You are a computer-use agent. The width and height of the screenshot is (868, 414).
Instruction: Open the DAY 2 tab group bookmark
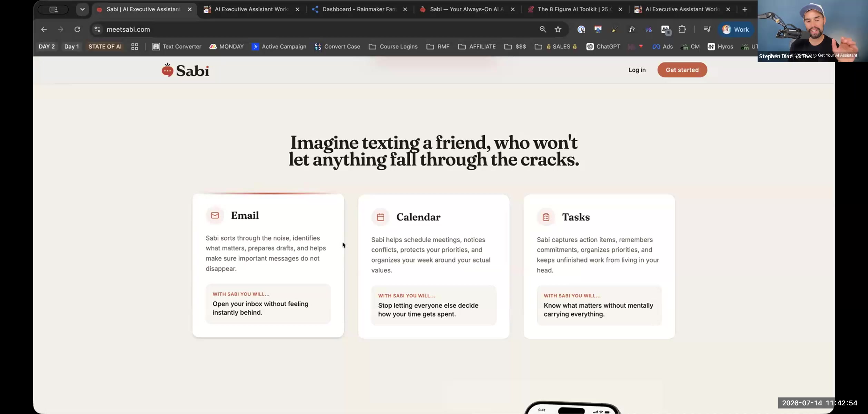47,47
